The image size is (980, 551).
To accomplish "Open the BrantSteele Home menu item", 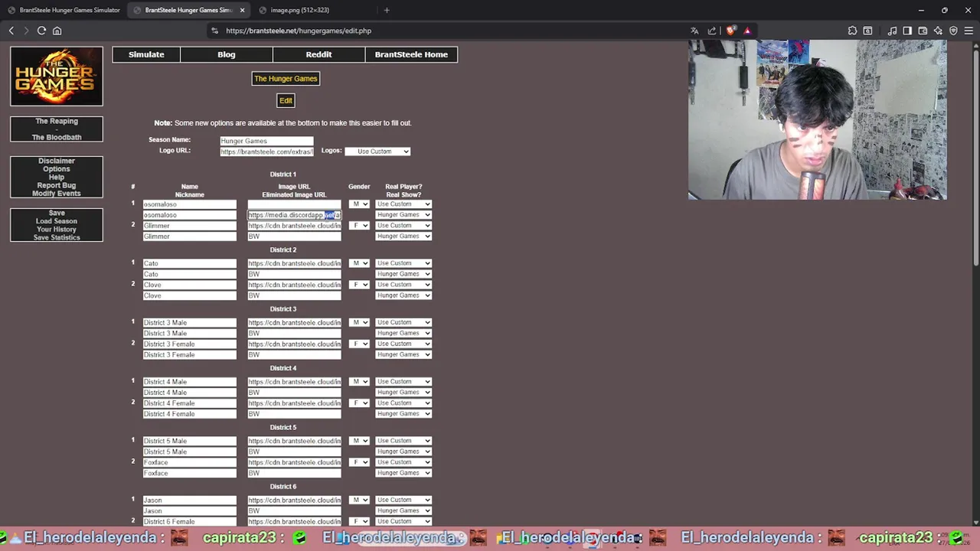I will (411, 54).
